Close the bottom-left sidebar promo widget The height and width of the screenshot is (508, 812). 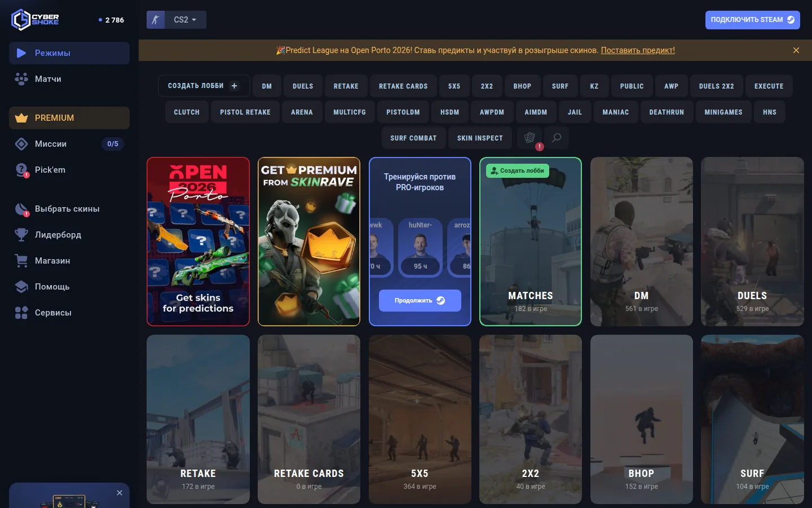(120, 493)
